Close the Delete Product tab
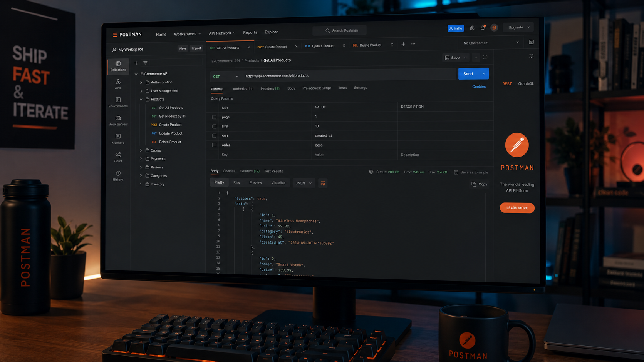644x362 pixels. (392, 45)
